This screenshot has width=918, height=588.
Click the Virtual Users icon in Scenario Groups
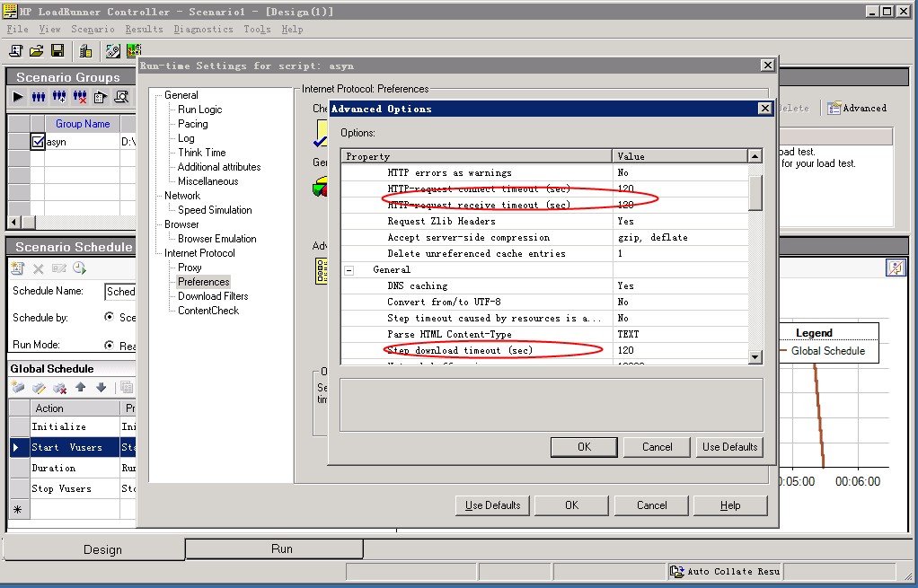tap(39, 97)
